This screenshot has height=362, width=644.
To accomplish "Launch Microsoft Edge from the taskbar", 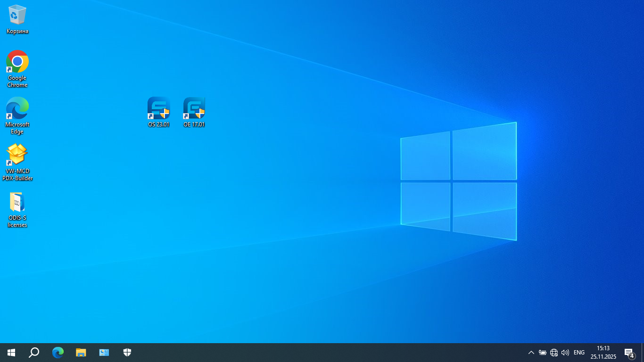I will [x=58, y=352].
